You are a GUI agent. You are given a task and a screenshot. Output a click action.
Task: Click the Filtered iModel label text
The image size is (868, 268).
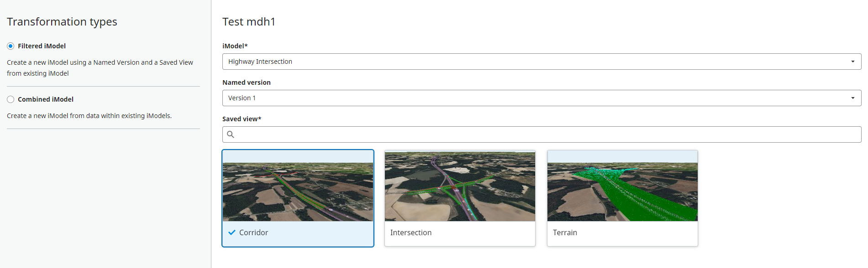tap(42, 46)
